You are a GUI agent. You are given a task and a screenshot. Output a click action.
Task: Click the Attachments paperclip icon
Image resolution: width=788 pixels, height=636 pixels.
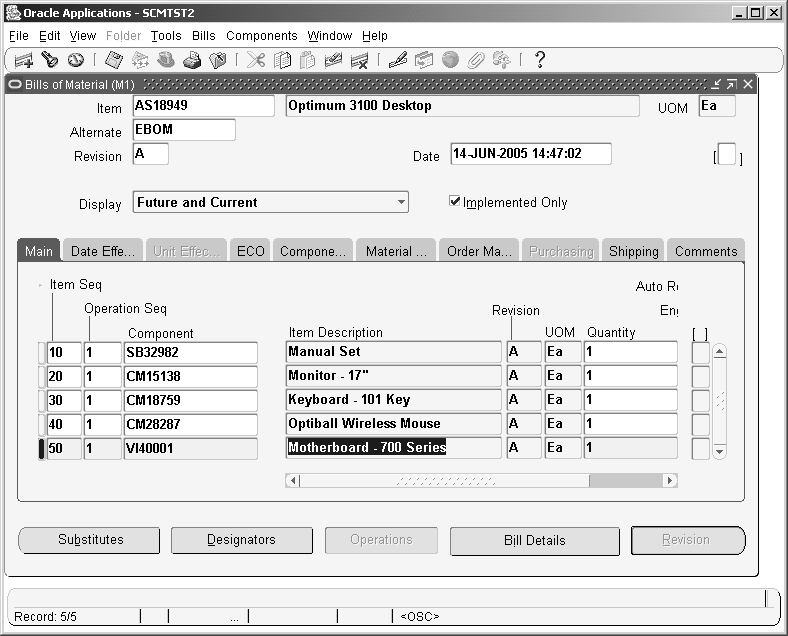click(475, 60)
